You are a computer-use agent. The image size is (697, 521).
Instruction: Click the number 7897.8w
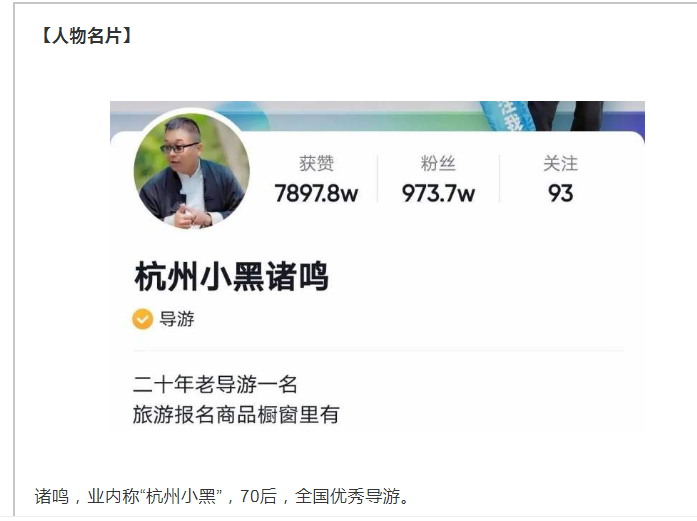(316, 193)
